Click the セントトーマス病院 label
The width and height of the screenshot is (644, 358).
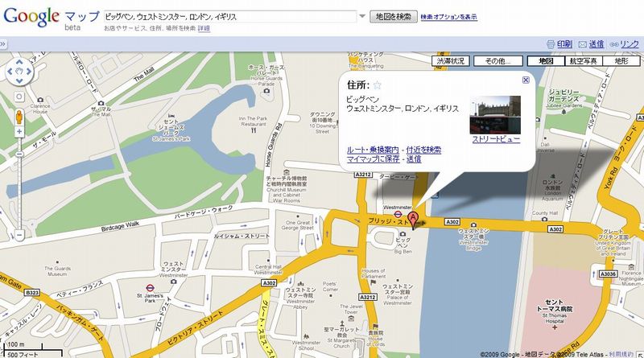(555, 306)
